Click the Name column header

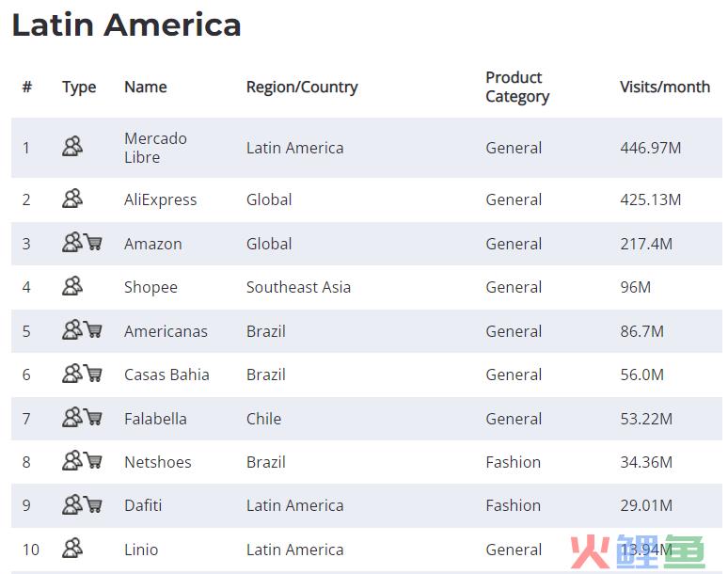coord(146,87)
